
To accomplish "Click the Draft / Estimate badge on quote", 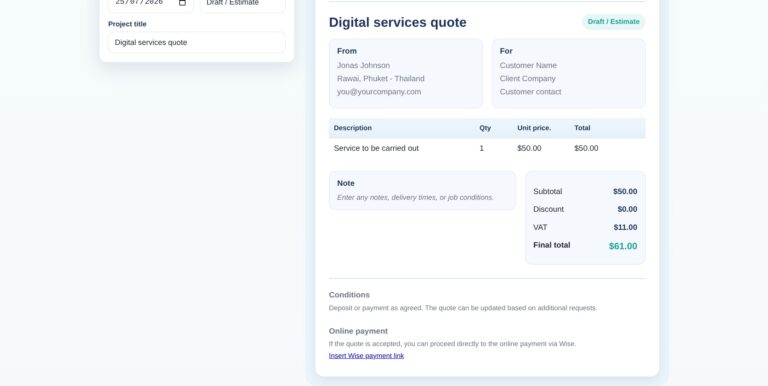I will point(613,22).
